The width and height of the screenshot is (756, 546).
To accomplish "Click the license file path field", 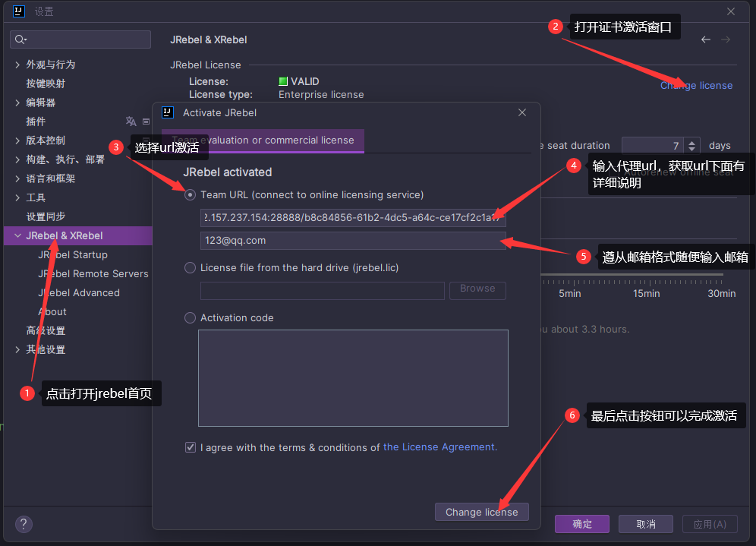I will click(x=322, y=290).
